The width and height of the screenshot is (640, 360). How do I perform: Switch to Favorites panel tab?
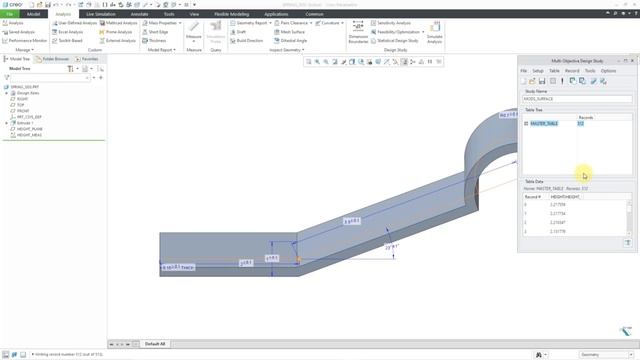[87, 59]
